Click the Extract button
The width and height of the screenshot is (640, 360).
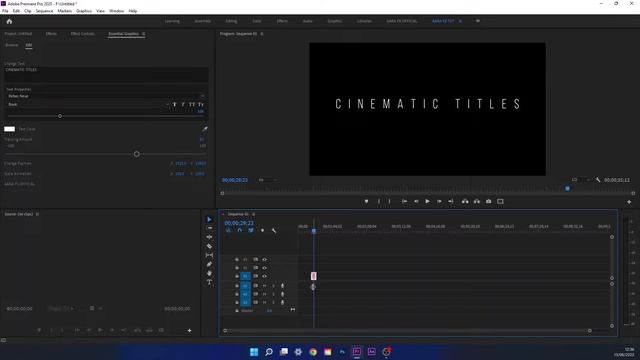click(477, 201)
